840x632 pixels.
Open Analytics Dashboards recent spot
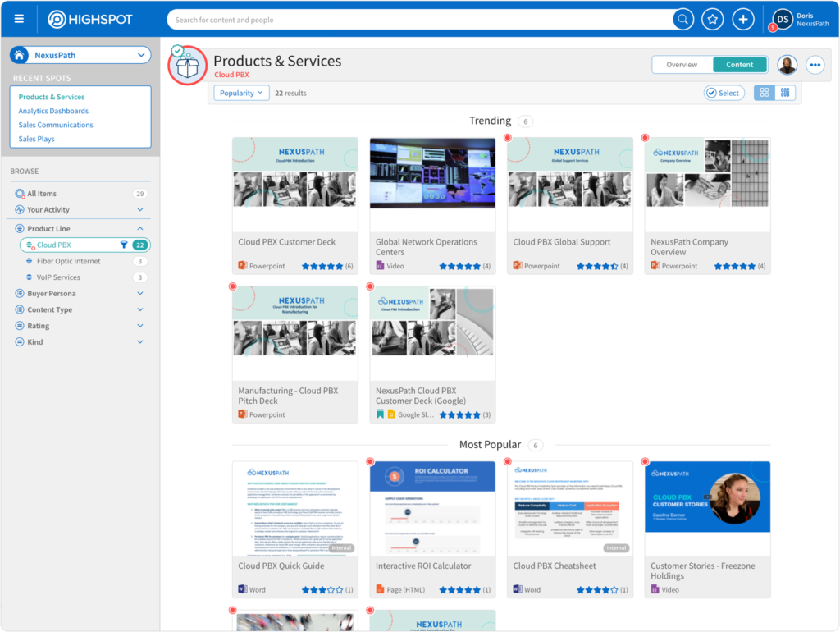[x=53, y=111]
